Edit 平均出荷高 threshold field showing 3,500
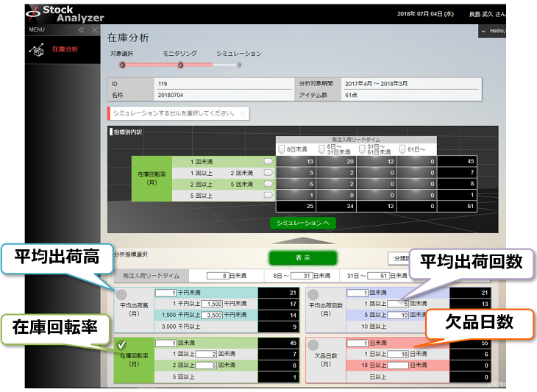 click(212, 315)
